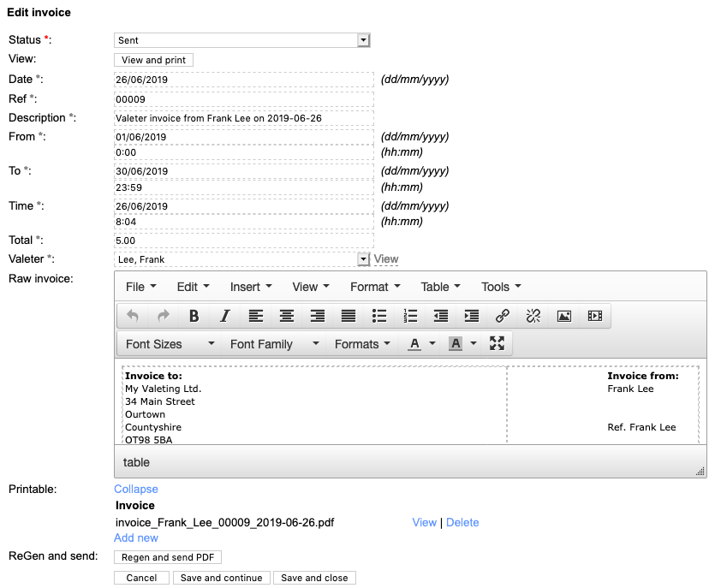The width and height of the screenshot is (715, 588).
Task: Open the Status dropdown
Action: point(363,40)
